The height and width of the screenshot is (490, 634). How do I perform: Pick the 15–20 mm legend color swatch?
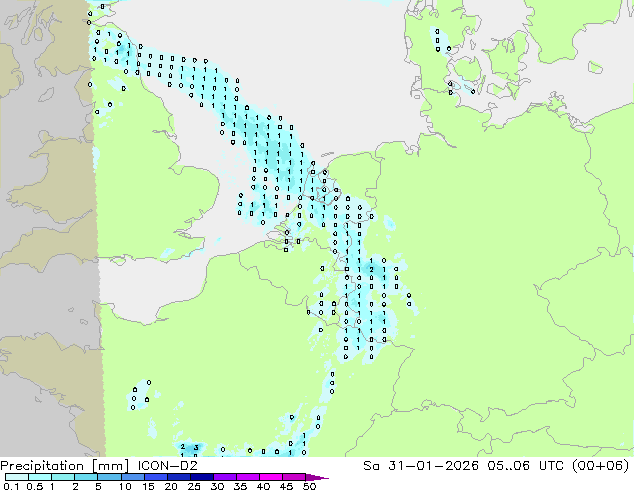[x=155, y=477]
